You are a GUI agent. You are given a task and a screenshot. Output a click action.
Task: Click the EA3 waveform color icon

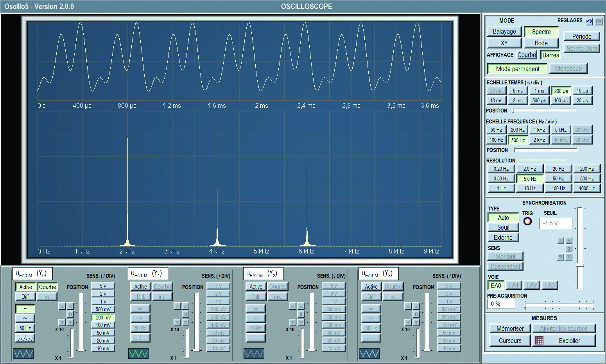pos(369,354)
